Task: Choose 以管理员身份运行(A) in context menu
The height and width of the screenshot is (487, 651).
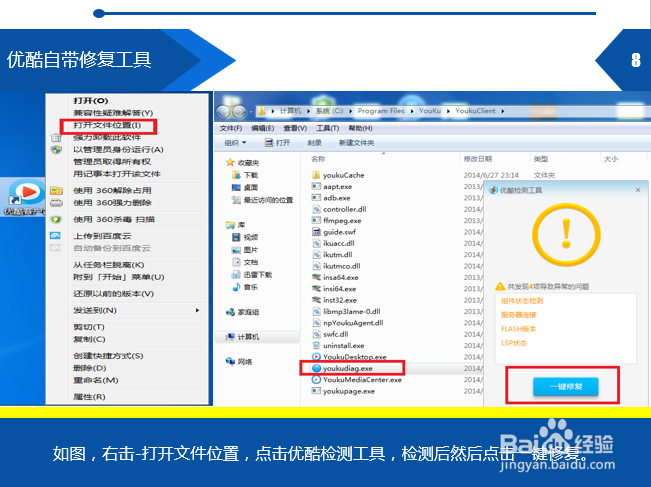Action: [x=118, y=149]
